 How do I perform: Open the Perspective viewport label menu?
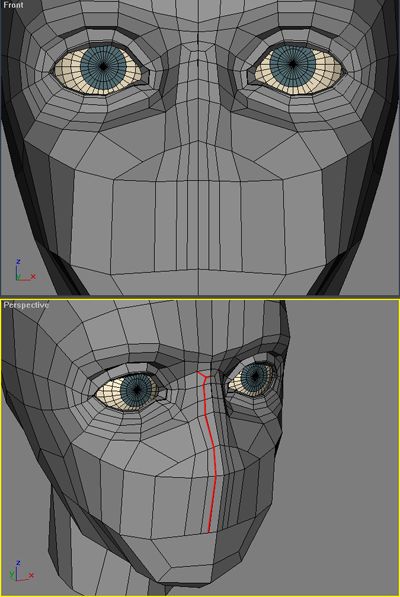click(x=26, y=305)
